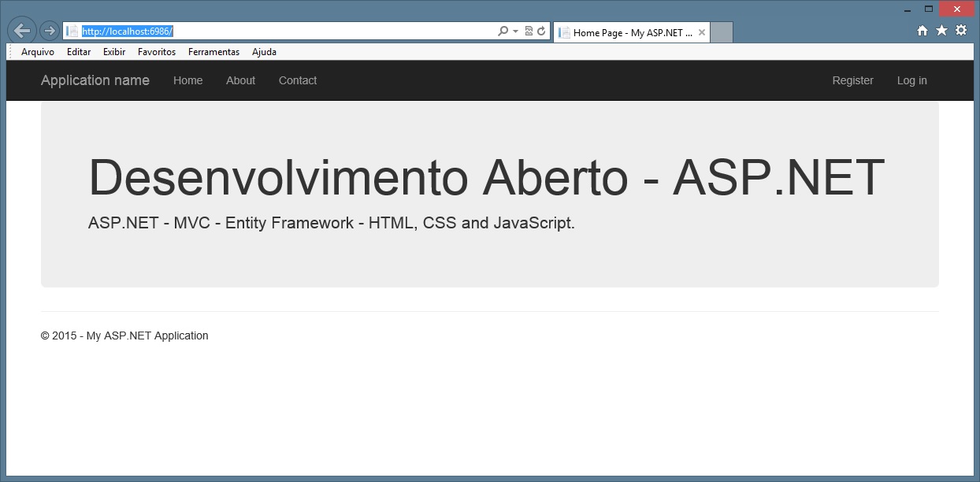
Task: Click the Register link in navbar
Action: (852, 80)
